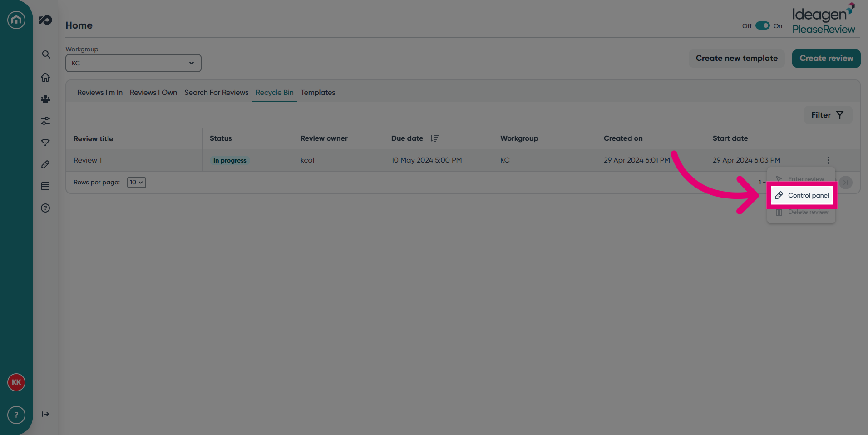
Task: Click the 29 Apr 2024 6:01 PM cell
Action: (637, 160)
